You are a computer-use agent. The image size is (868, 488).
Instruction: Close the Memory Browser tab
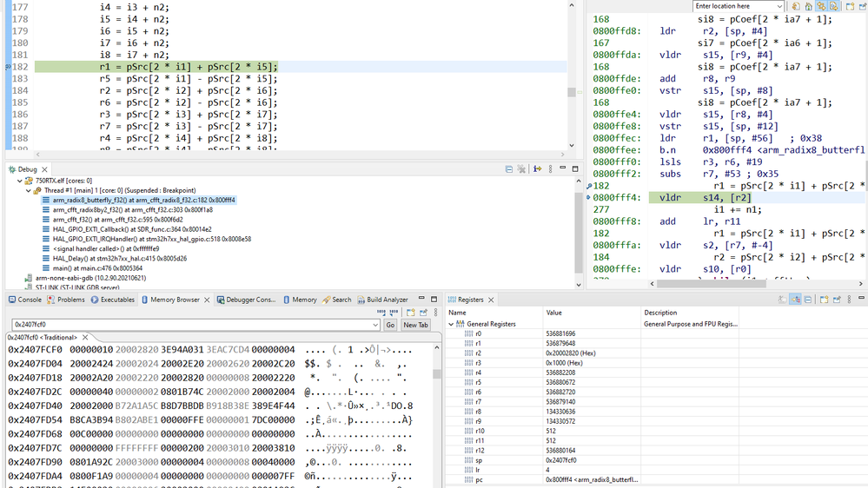(207, 300)
